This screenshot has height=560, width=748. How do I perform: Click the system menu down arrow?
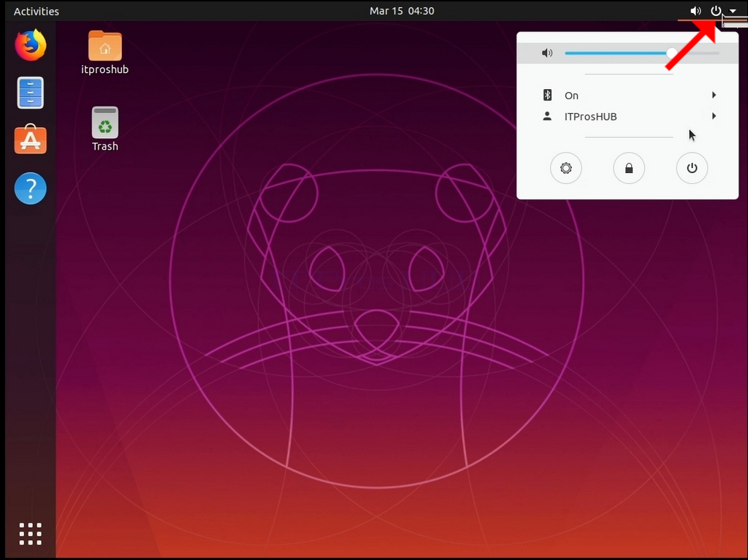pyautogui.click(x=733, y=11)
